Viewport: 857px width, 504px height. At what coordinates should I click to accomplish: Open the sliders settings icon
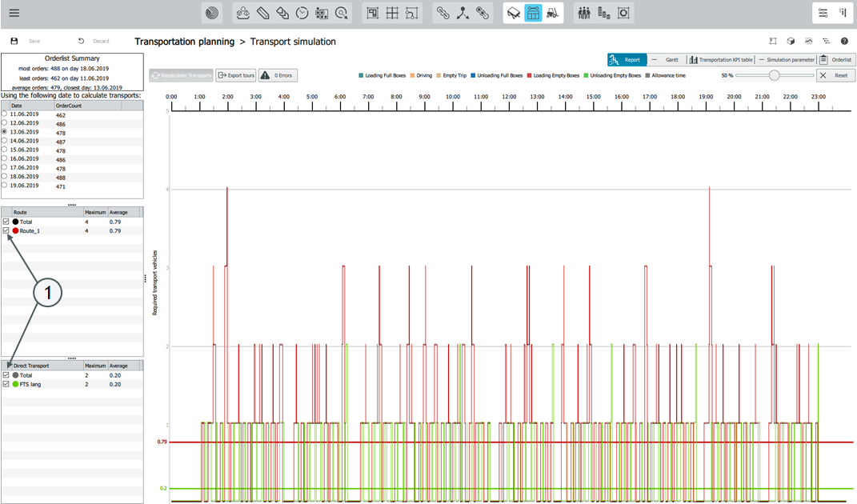823,13
